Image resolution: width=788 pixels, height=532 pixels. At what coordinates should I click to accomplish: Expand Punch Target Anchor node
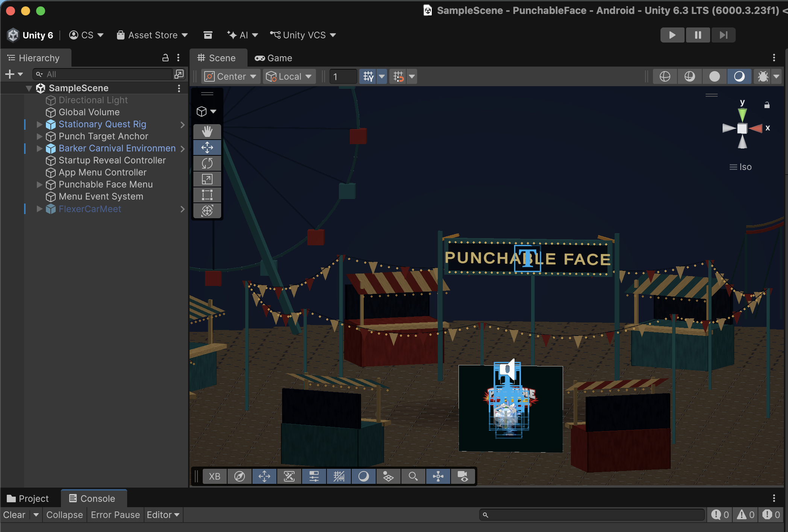coord(39,136)
